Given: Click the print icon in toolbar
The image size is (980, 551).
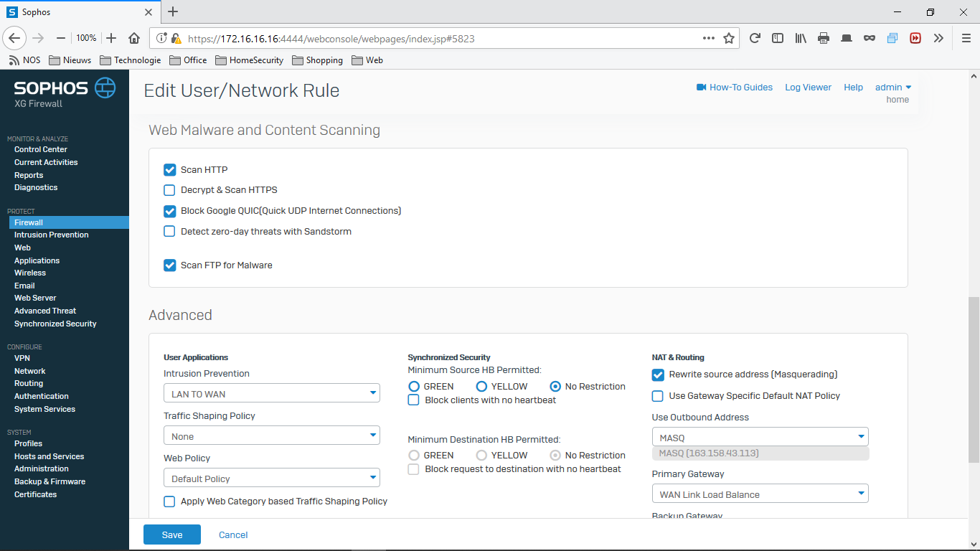Looking at the screenshot, I should 824,38.
